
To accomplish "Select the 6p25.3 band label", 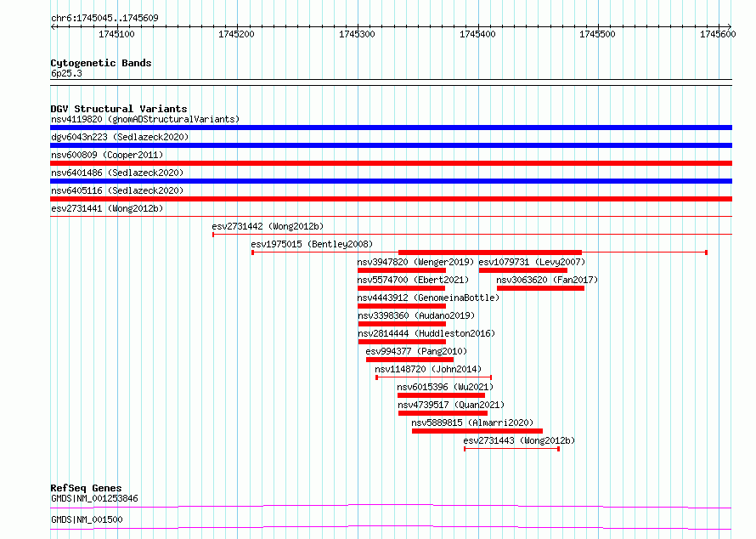I will click(66, 73).
